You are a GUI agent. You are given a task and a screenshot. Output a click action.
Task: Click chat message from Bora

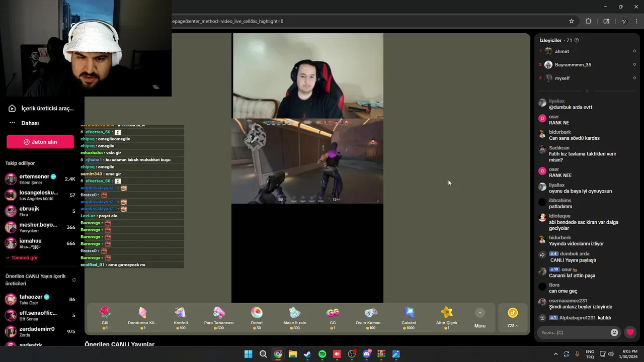[563, 291]
